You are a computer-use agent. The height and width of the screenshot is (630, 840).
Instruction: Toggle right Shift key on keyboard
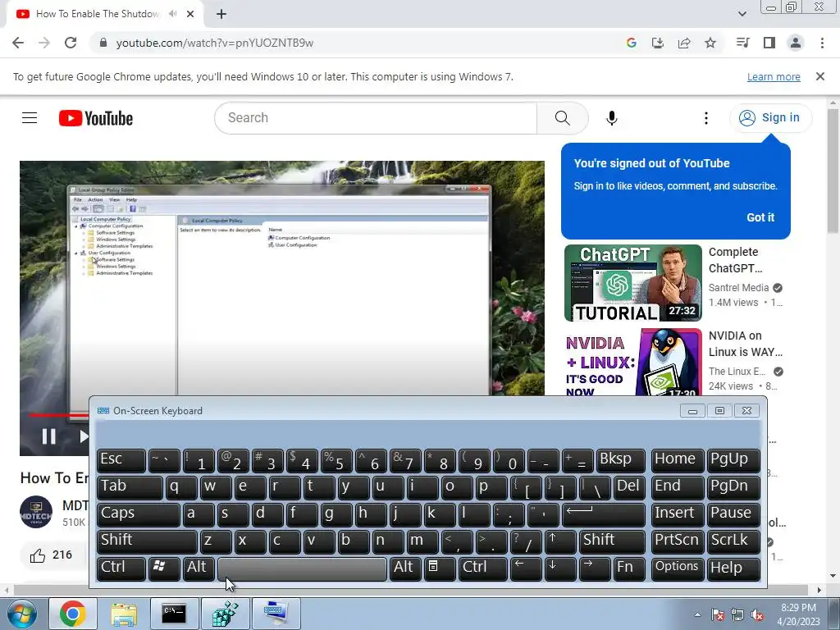pyautogui.click(x=612, y=542)
